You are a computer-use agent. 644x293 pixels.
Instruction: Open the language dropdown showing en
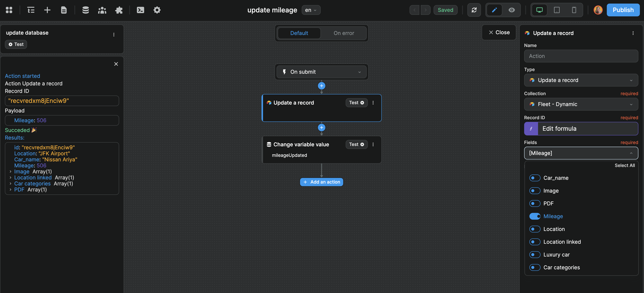click(311, 10)
